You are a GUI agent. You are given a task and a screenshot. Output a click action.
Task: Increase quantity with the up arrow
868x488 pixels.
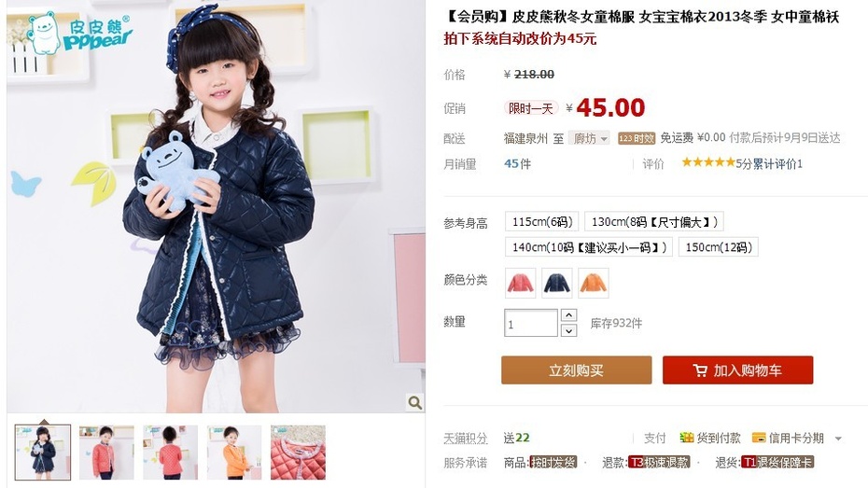[568, 315]
